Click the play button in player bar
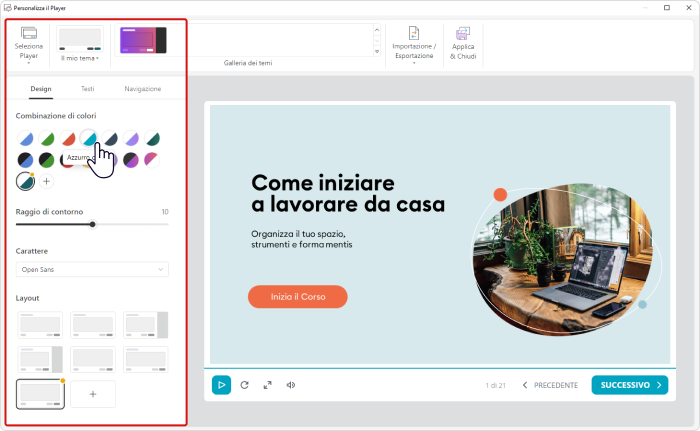The height and width of the screenshot is (431, 700). [221, 385]
